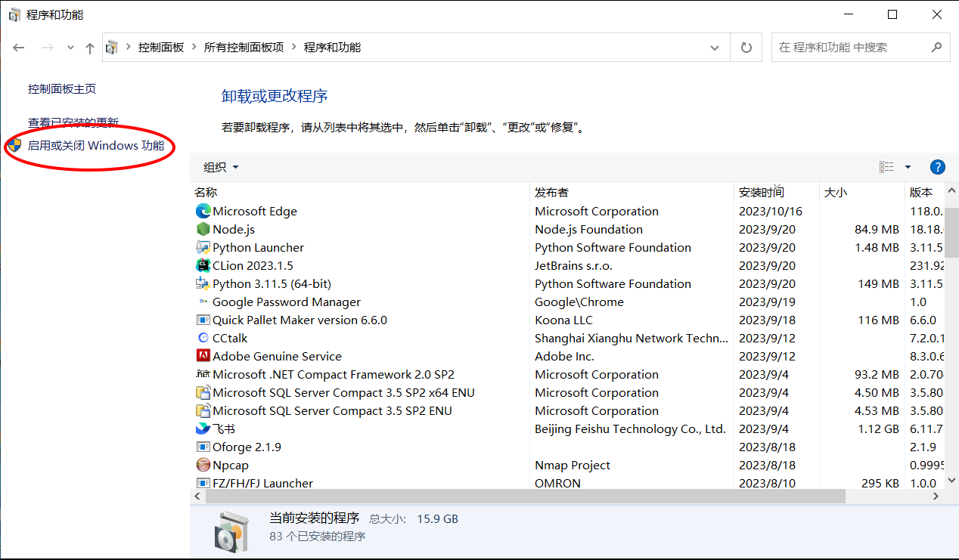Open the recent locations dropdown arrow
This screenshot has height=560, width=959.
tap(70, 48)
